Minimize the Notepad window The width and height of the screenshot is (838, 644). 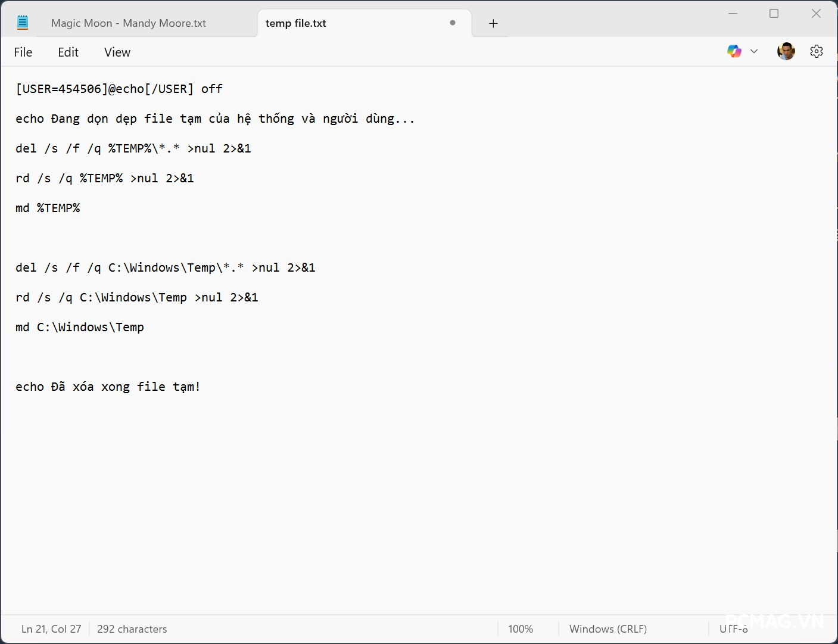point(733,14)
